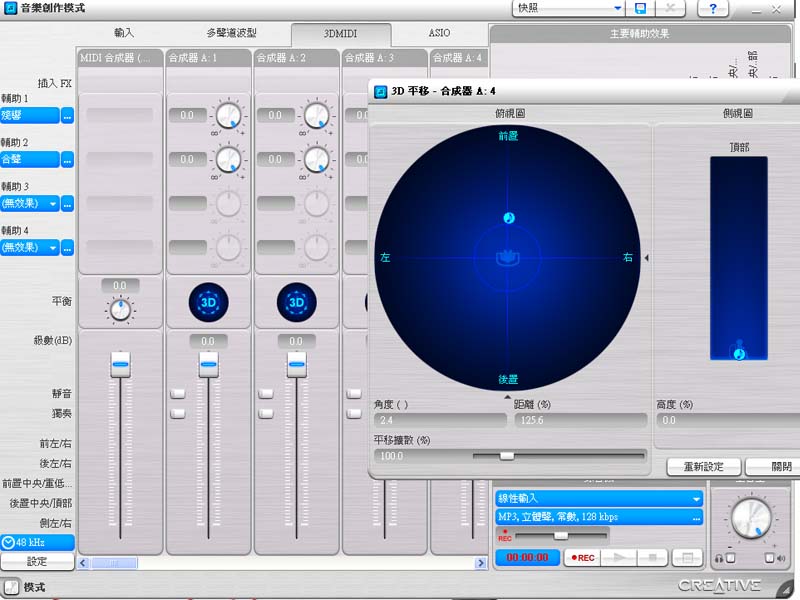Click the 主要輔助效果 panel header

(x=640, y=34)
